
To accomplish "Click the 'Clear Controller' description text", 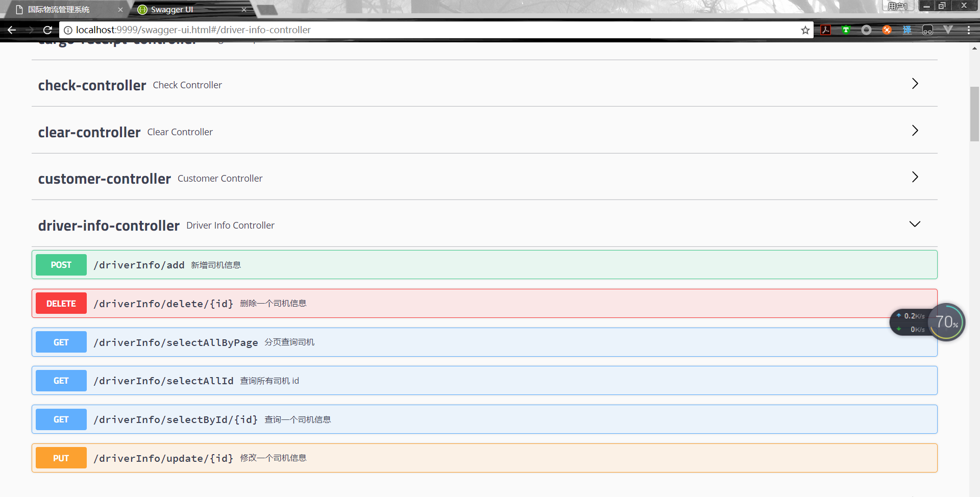I will tap(180, 132).
